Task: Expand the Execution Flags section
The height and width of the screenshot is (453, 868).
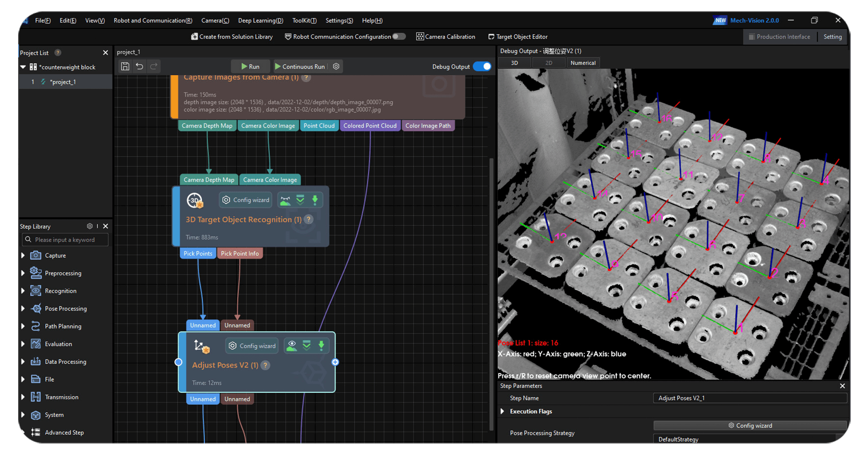Action: [x=502, y=411]
